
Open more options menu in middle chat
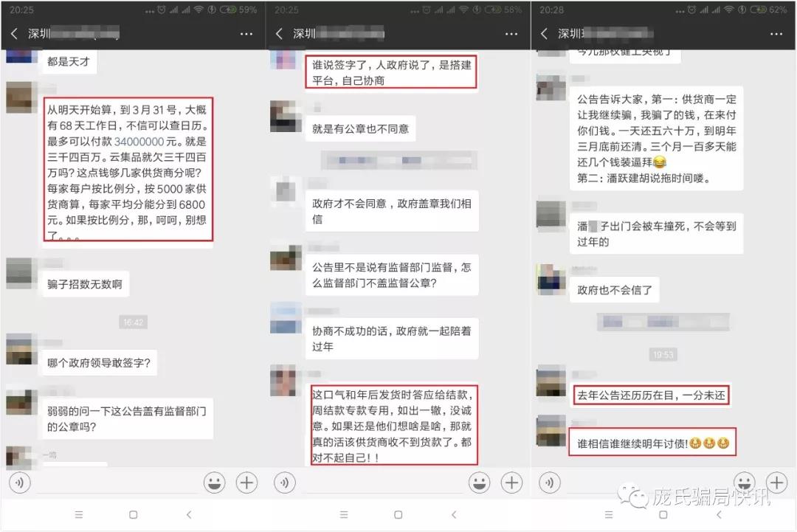[511, 34]
